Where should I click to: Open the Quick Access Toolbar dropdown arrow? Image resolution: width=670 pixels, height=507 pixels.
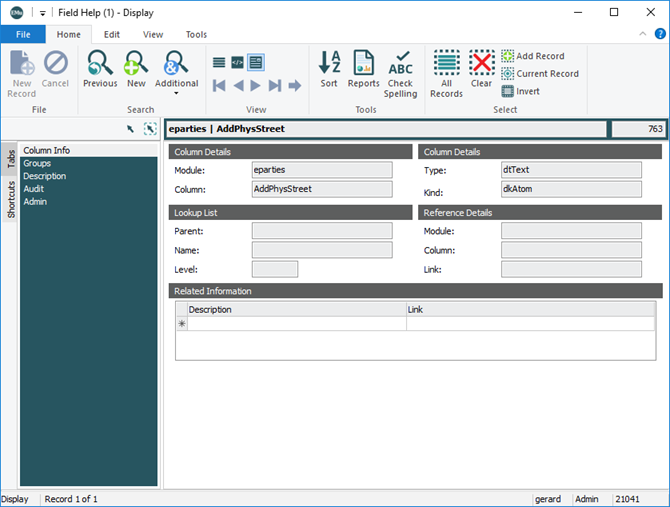43,13
